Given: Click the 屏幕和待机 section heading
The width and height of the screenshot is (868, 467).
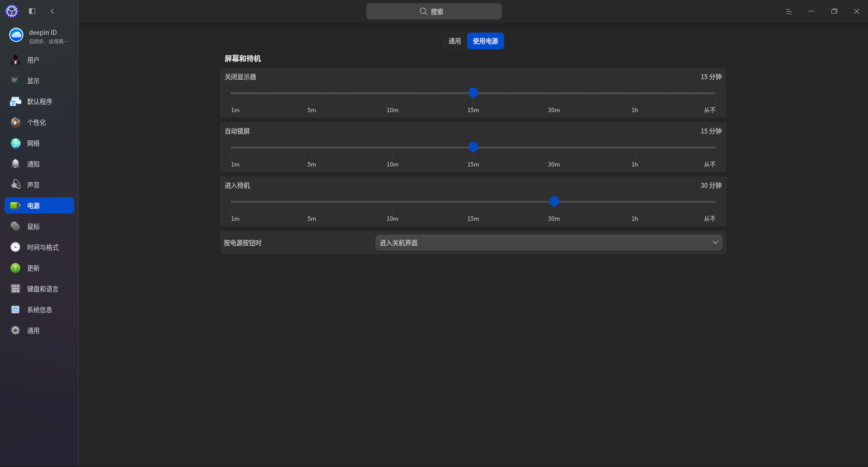Looking at the screenshot, I should 243,59.
